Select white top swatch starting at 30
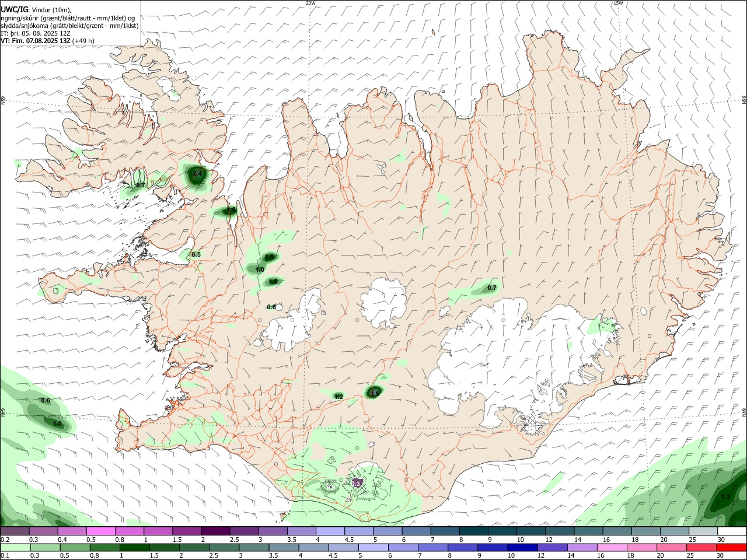The width and height of the screenshot is (747, 560). click(x=732, y=531)
